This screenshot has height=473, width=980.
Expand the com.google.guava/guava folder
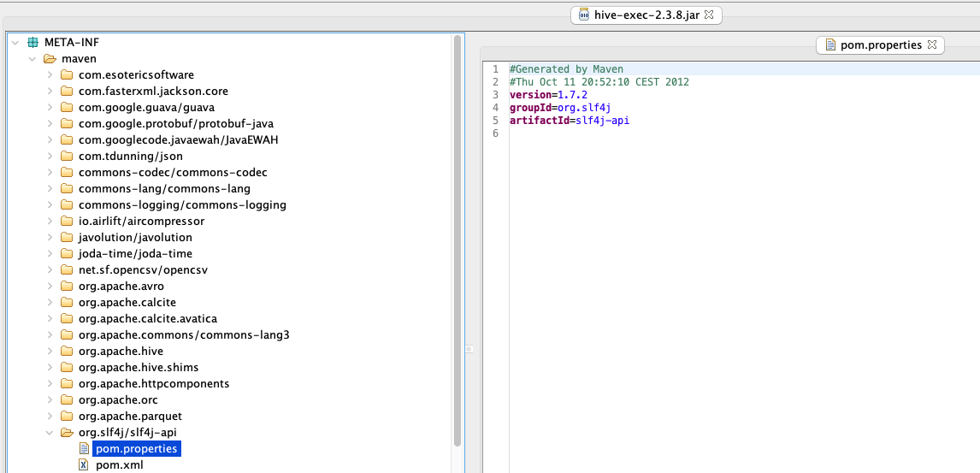tap(50, 108)
